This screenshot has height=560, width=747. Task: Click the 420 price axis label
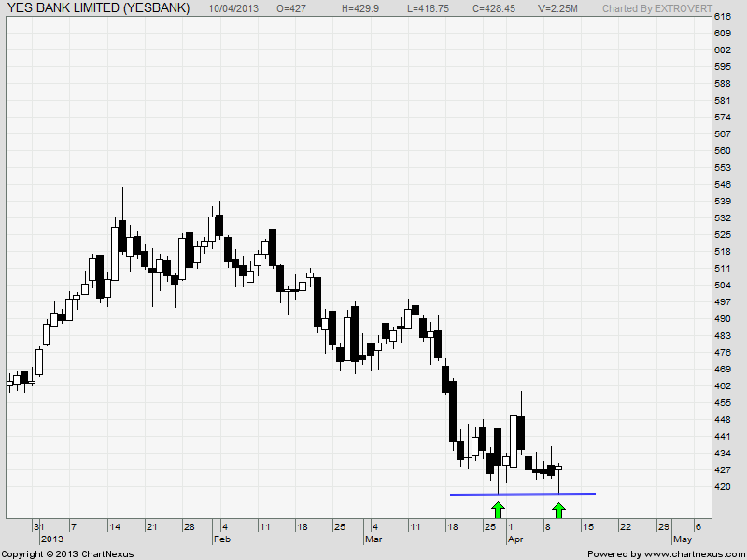pyautogui.click(x=722, y=486)
